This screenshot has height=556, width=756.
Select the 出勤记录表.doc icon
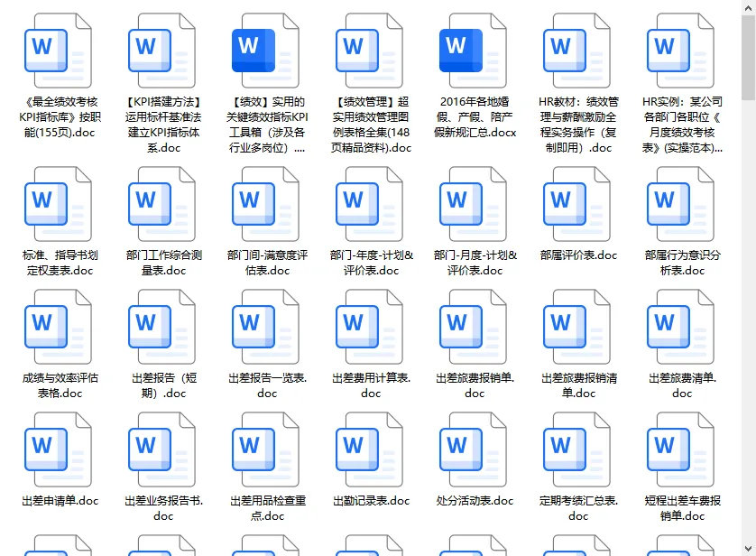tap(369, 449)
